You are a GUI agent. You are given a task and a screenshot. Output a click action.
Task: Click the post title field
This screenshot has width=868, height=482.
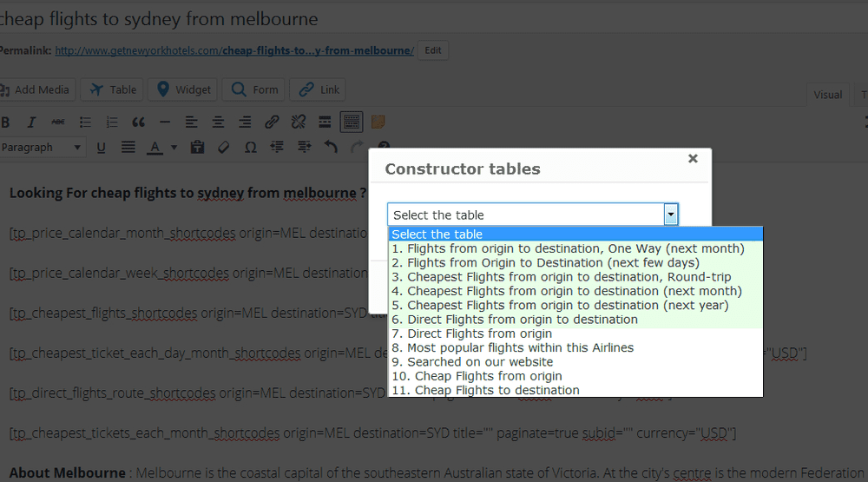click(434, 19)
